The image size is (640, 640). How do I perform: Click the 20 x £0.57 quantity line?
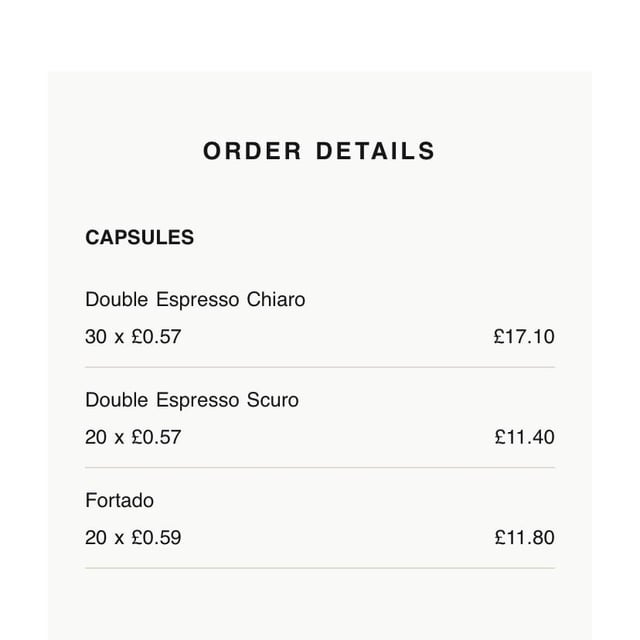click(133, 437)
